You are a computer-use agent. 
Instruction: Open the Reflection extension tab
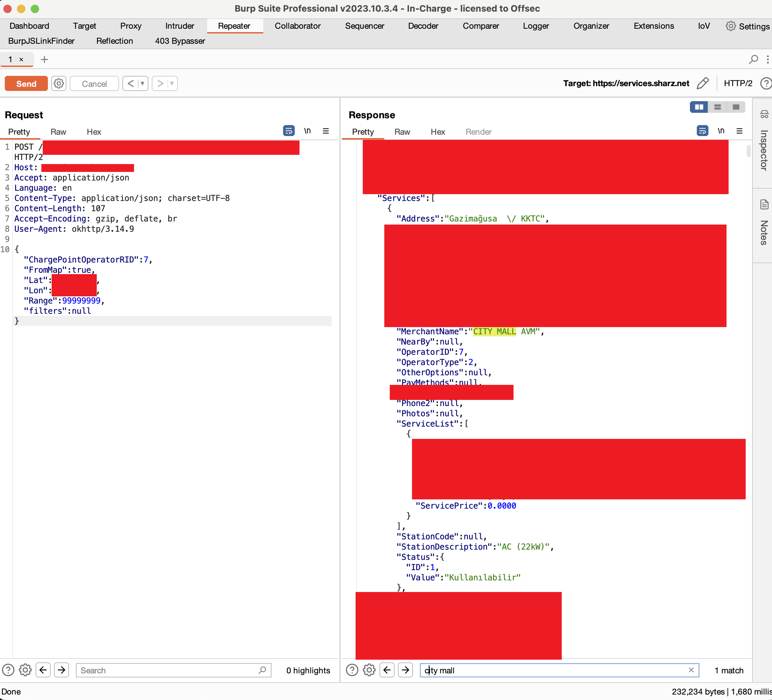[115, 41]
